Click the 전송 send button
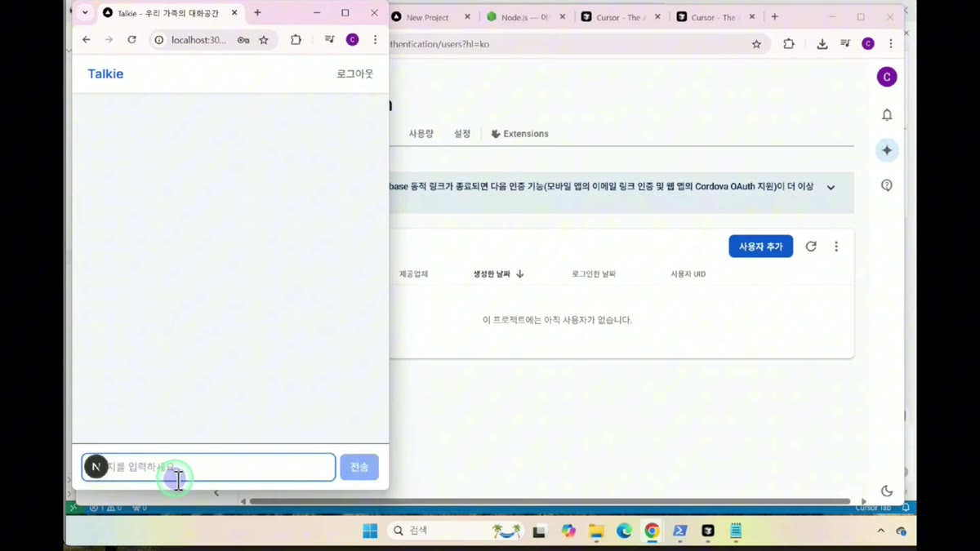The image size is (980, 551). pyautogui.click(x=359, y=467)
